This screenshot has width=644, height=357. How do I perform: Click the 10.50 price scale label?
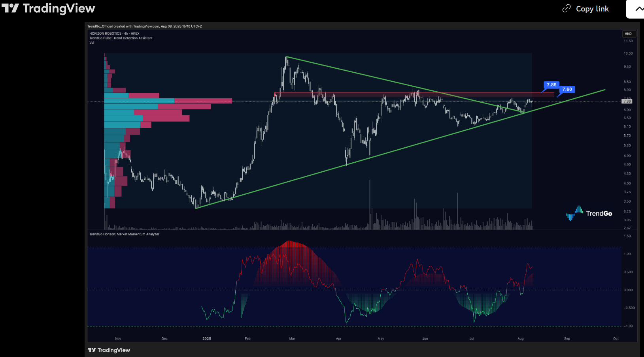click(x=628, y=53)
